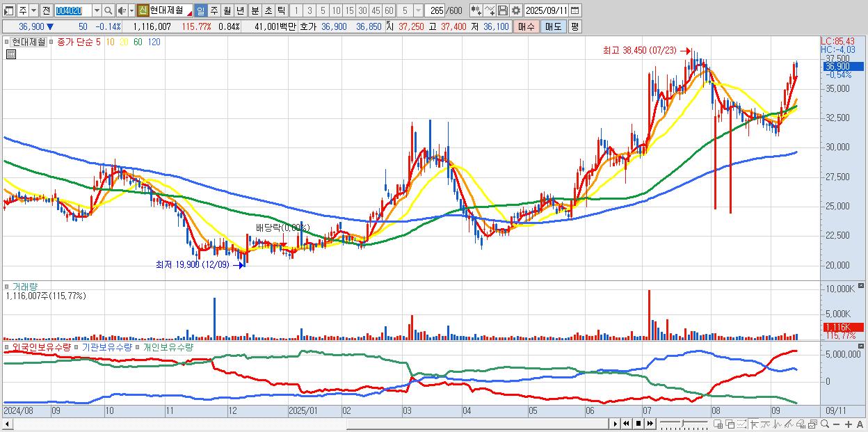This screenshot has height=432, width=868.
Task: Toggle the 평 button beside 매도
Action: click(574, 26)
